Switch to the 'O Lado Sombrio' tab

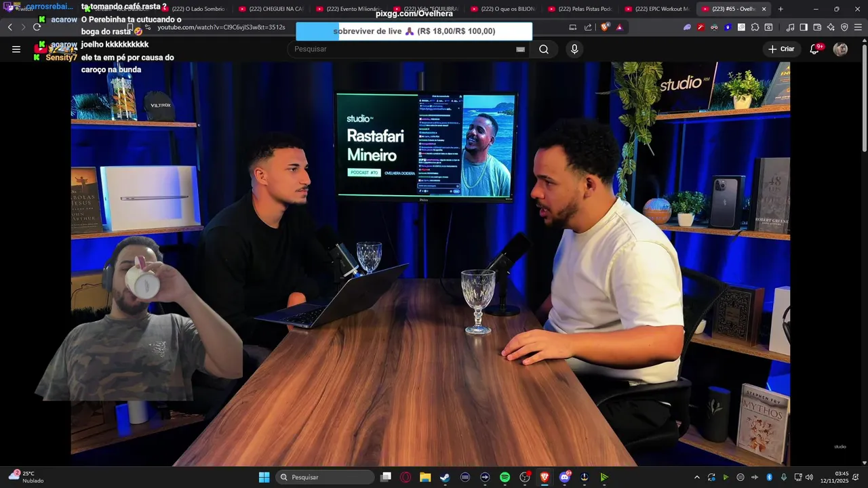(193, 9)
